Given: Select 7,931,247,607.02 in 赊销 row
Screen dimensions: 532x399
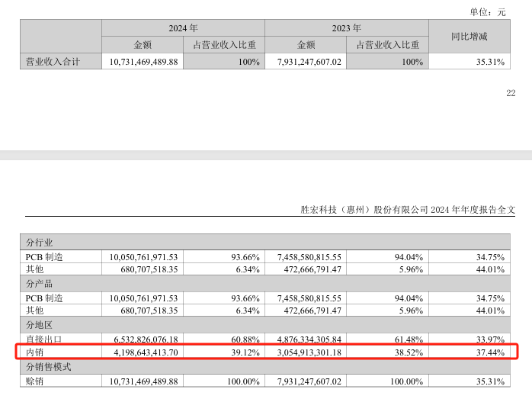Looking at the screenshot, I should [x=309, y=381].
